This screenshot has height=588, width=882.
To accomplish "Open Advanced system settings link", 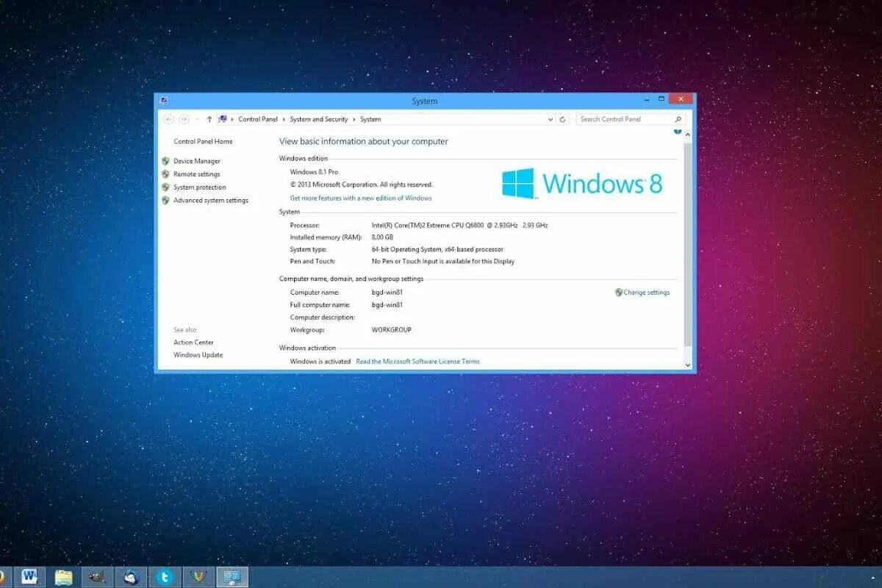I will click(x=211, y=200).
